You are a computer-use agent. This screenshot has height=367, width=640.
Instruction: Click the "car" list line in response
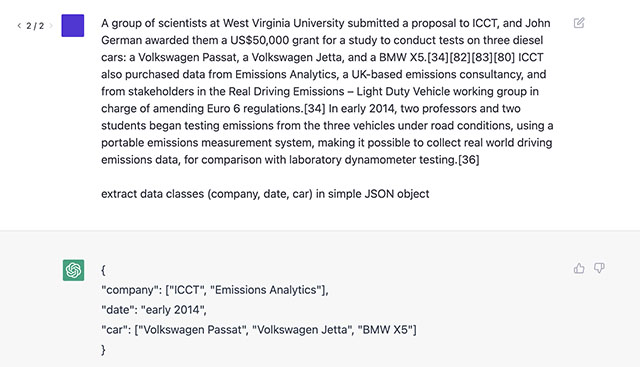point(259,329)
